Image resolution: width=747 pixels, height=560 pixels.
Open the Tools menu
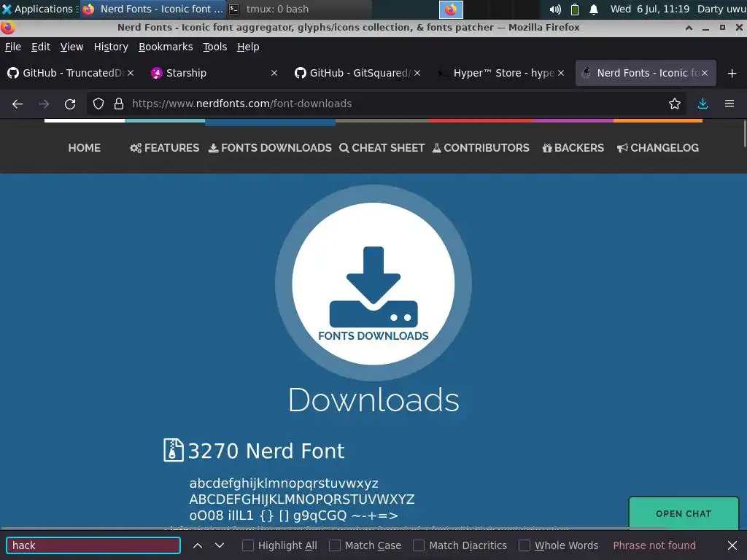[x=215, y=47]
